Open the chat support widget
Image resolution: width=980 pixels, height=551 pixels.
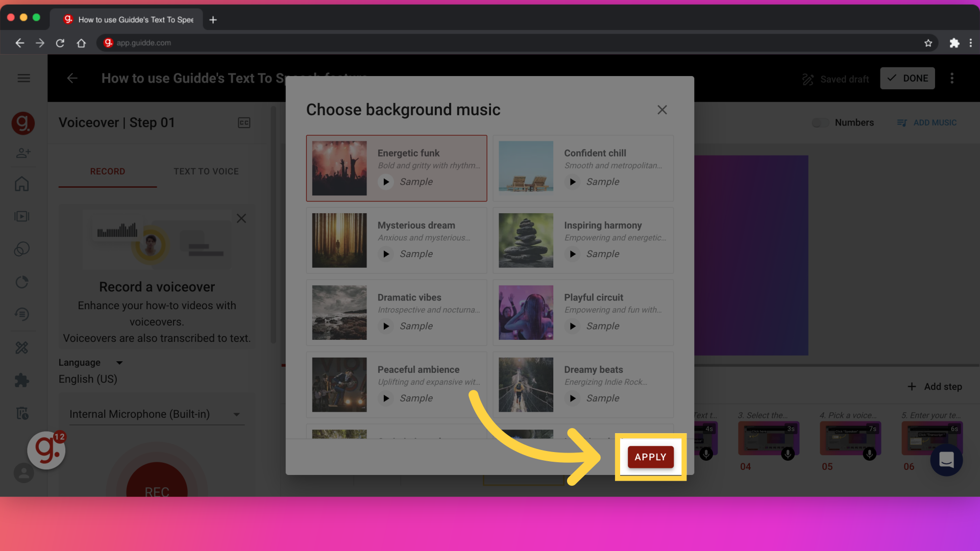tap(946, 460)
